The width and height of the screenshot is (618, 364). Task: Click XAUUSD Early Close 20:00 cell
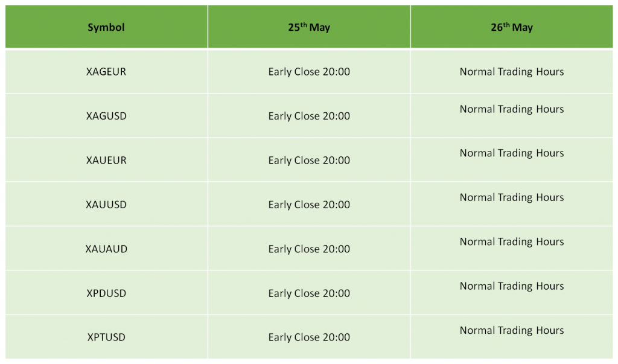(309, 204)
